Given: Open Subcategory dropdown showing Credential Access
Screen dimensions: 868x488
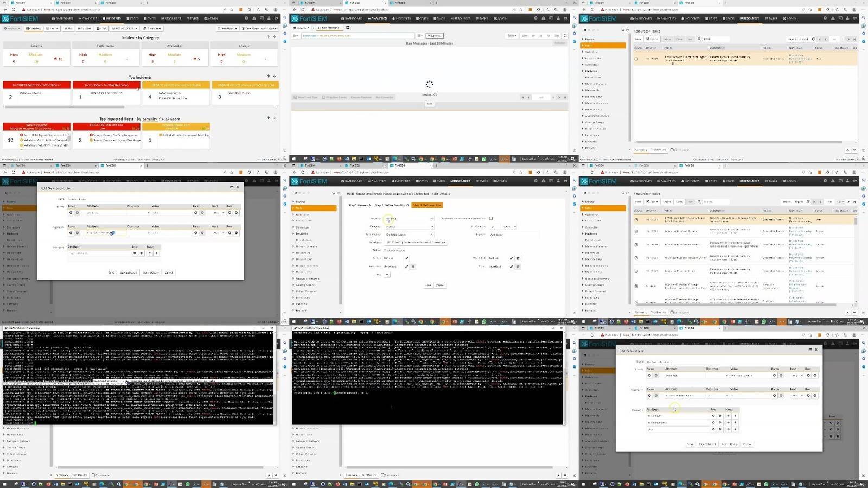Looking at the screenshot, I should (x=410, y=235).
